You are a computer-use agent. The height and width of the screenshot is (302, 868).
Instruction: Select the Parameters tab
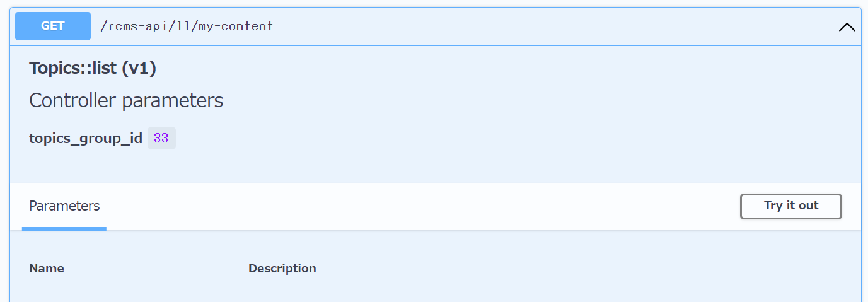[64, 206]
